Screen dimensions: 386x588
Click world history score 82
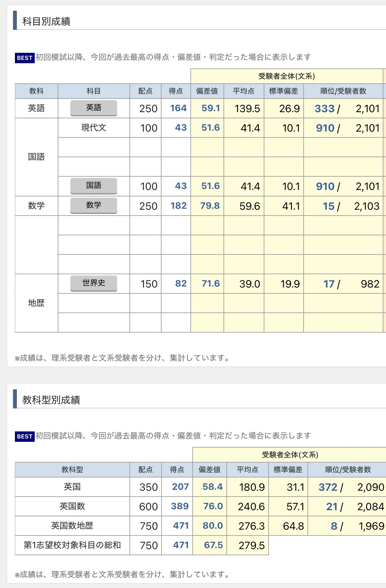[x=181, y=284]
